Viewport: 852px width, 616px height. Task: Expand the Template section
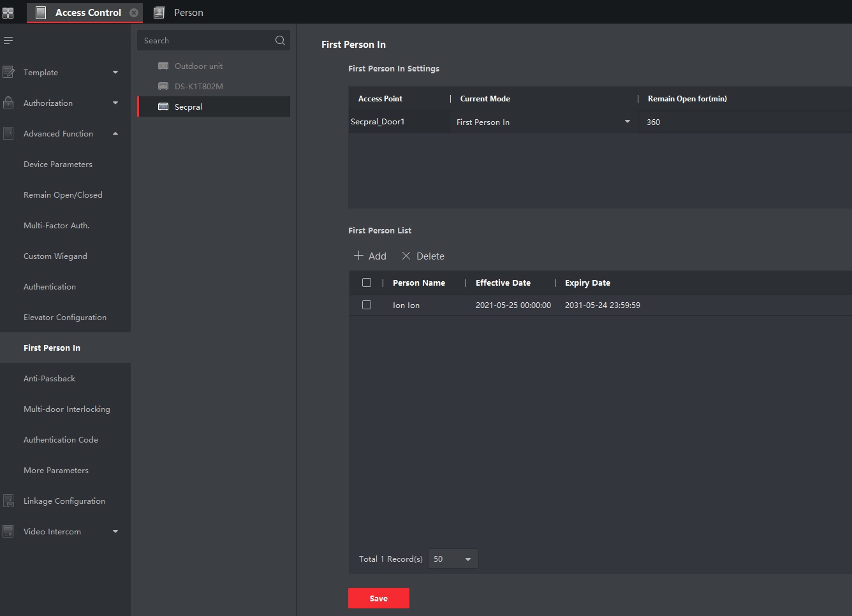click(x=115, y=73)
